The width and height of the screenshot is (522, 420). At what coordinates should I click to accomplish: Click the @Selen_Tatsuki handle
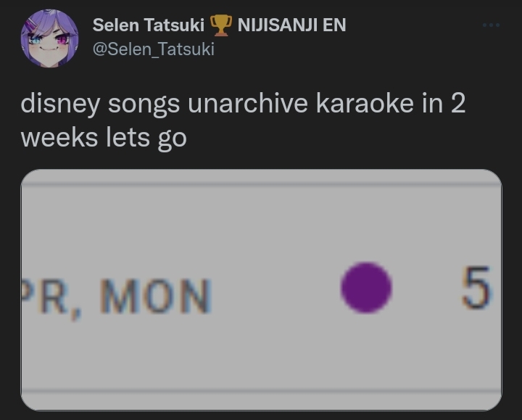click(154, 49)
